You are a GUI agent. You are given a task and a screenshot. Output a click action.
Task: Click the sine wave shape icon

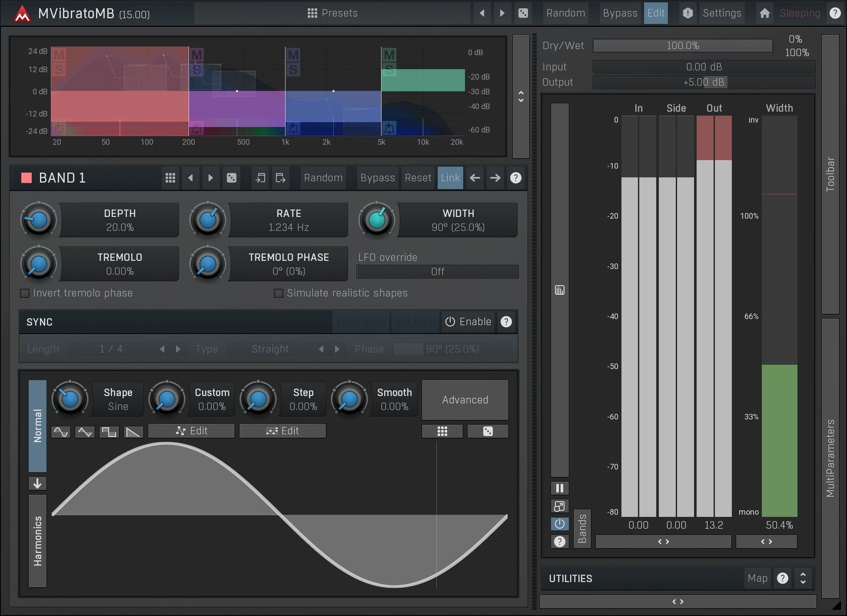[x=60, y=431]
